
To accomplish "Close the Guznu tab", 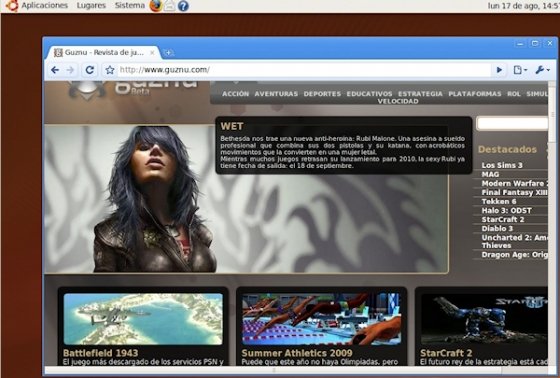I will [152, 53].
